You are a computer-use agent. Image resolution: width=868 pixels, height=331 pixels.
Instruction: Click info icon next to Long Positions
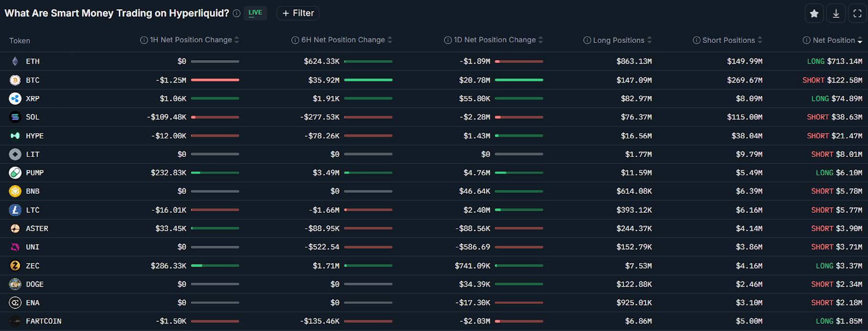587,40
